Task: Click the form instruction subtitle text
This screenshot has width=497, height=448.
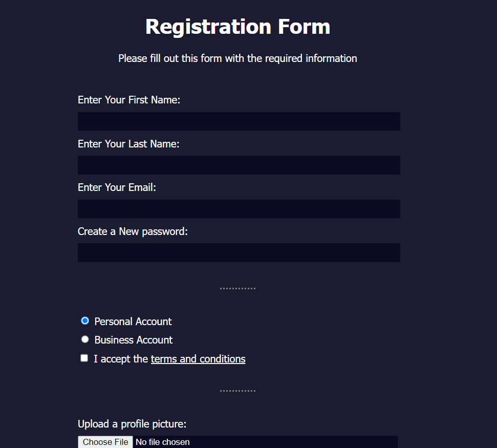Action: click(237, 58)
